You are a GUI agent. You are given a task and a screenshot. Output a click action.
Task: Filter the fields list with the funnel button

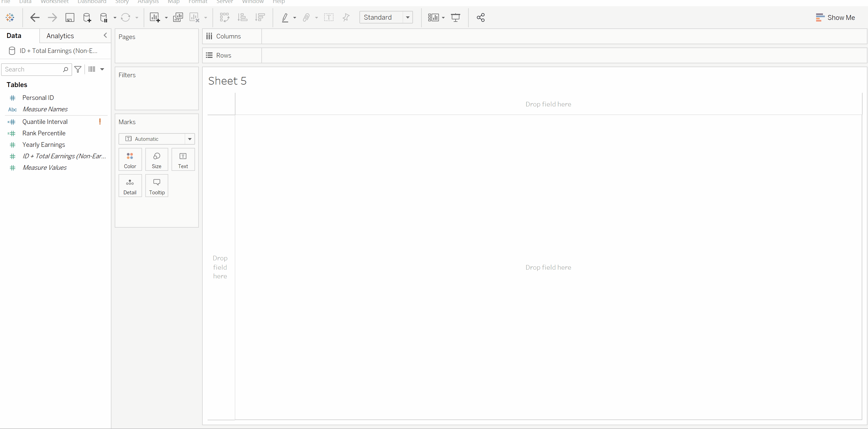click(x=78, y=69)
